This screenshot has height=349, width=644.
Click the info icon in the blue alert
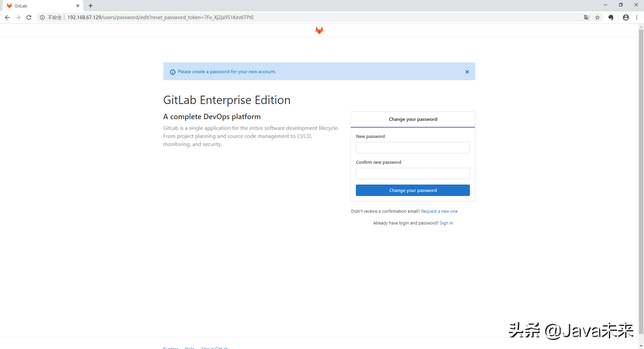(x=173, y=72)
